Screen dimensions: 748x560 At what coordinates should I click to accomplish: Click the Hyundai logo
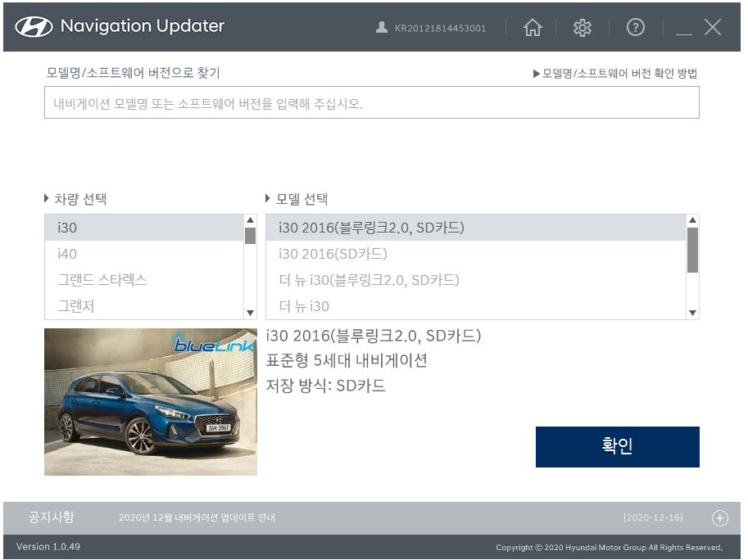point(34,26)
